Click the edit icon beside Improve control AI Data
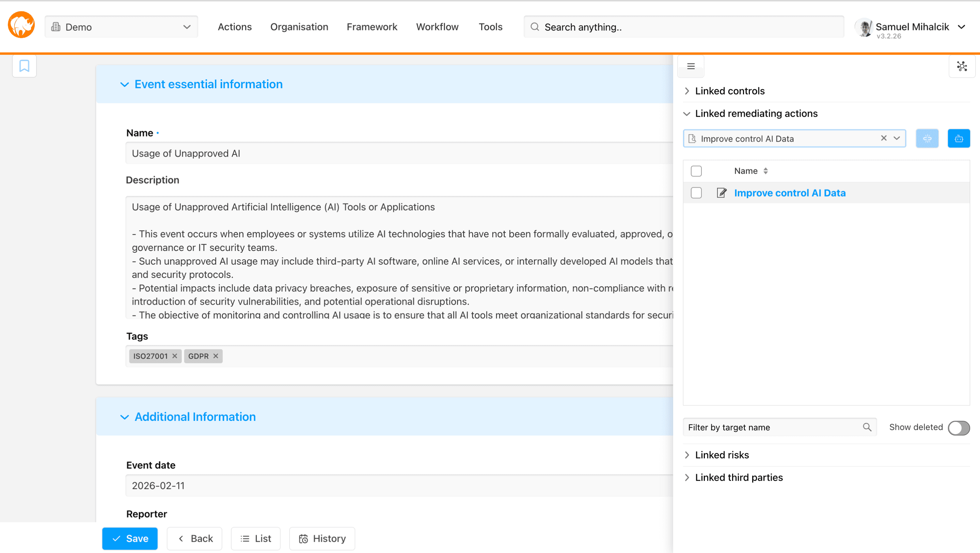This screenshot has width=980, height=553. (721, 193)
